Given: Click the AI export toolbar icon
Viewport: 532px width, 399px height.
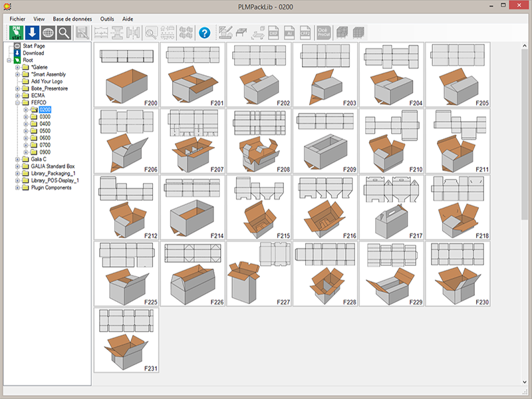Looking at the screenshot, I should coord(289,33).
